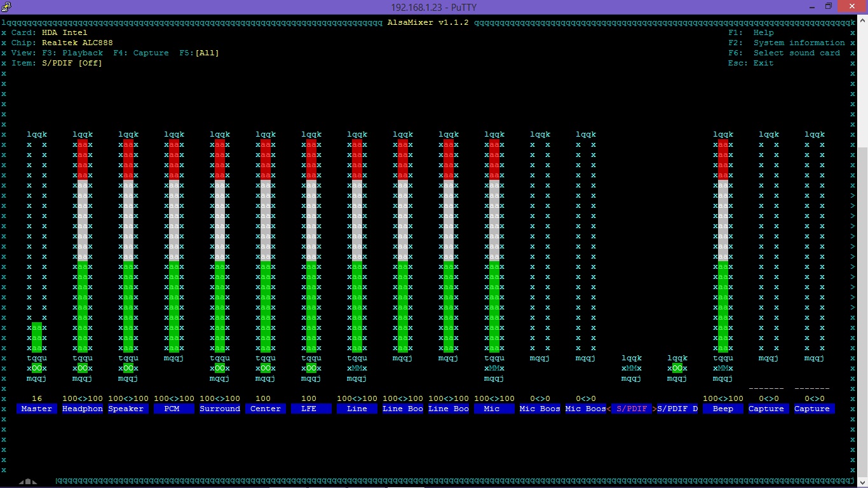Click the AlsaMixer v1.1.2 title text

428,22
